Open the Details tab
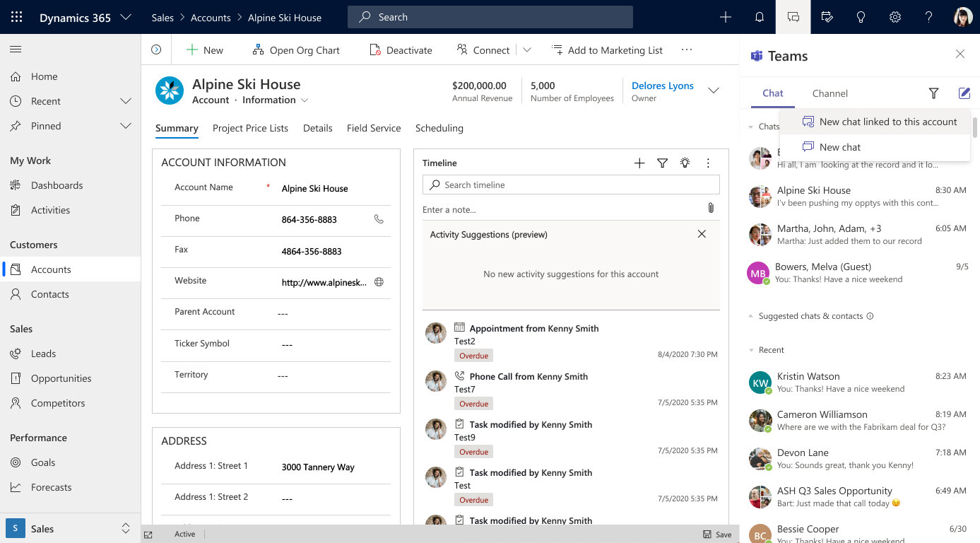The image size is (980, 543). (x=318, y=128)
